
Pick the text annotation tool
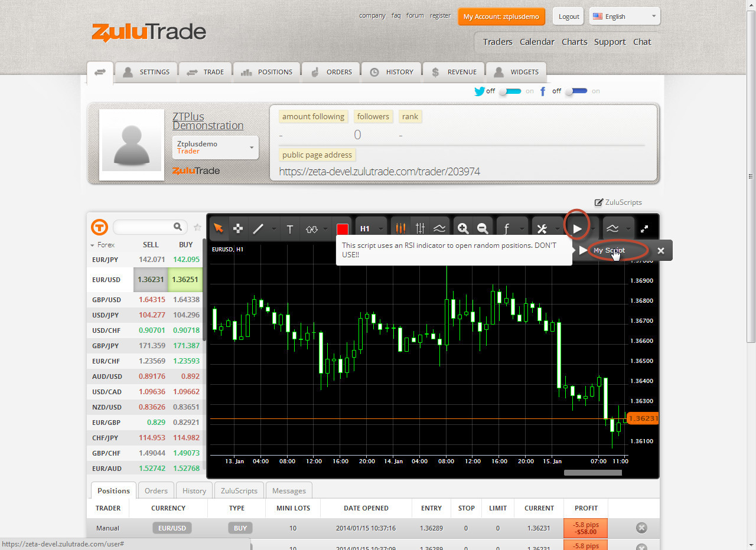click(x=289, y=229)
